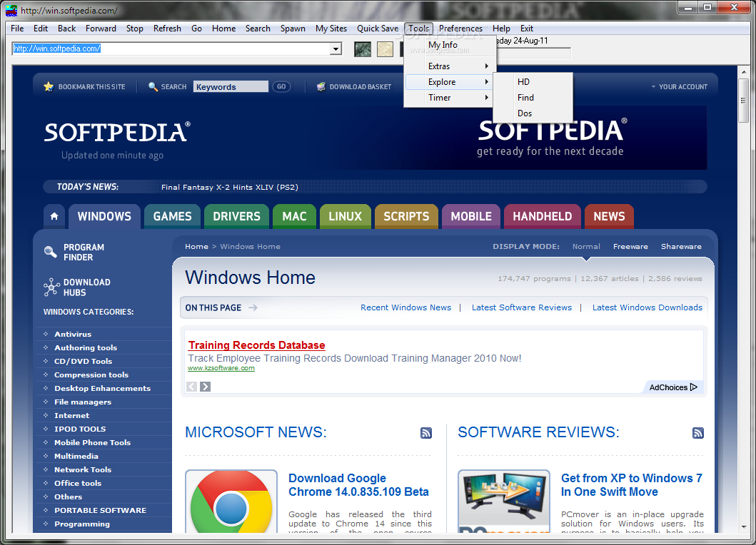The image size is (756, 545).
Task: Click the home icon tab
Action: tap(54, 216)
